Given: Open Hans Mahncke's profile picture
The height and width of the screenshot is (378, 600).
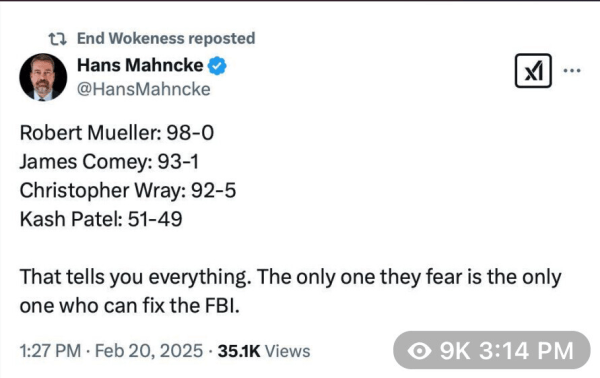Looking at the screenshot, I should pos(43,77).
